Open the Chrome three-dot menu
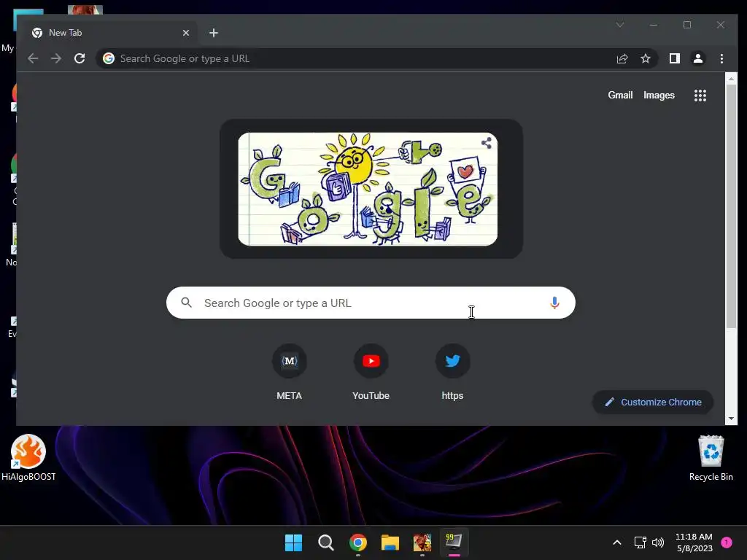The height and width of the screenshot is (560, 747). pyautogui.click(x=721, y=58)
